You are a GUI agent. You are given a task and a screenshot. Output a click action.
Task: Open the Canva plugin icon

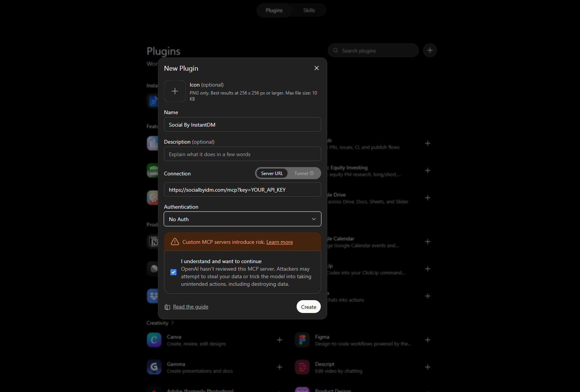point(154,340)
